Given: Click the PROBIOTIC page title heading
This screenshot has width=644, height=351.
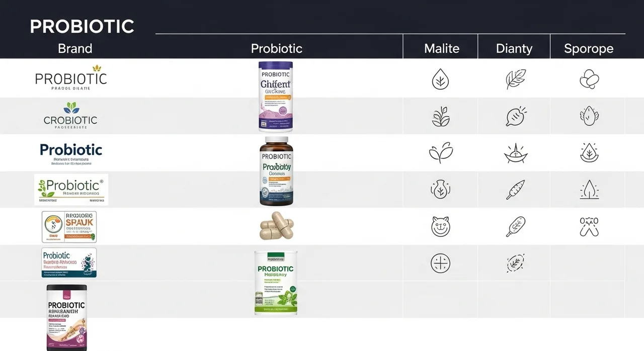Looking at the screenshot, I should coord(82,27).
